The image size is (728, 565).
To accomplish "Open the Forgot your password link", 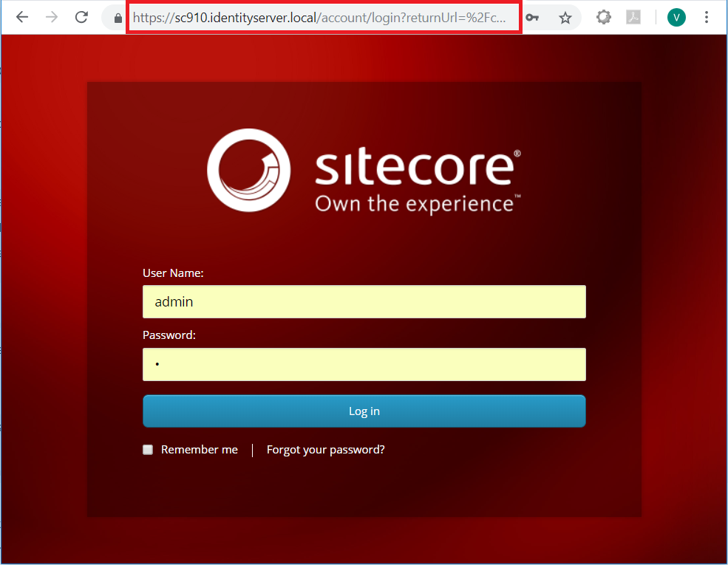I will (325, 449).
